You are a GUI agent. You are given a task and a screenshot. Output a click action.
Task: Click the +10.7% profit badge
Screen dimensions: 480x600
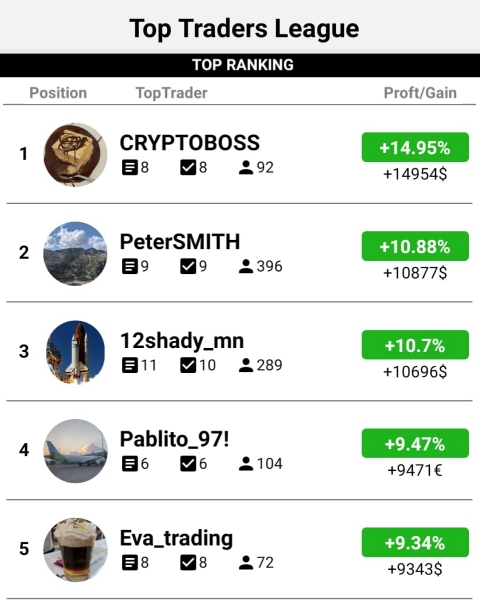415,345
